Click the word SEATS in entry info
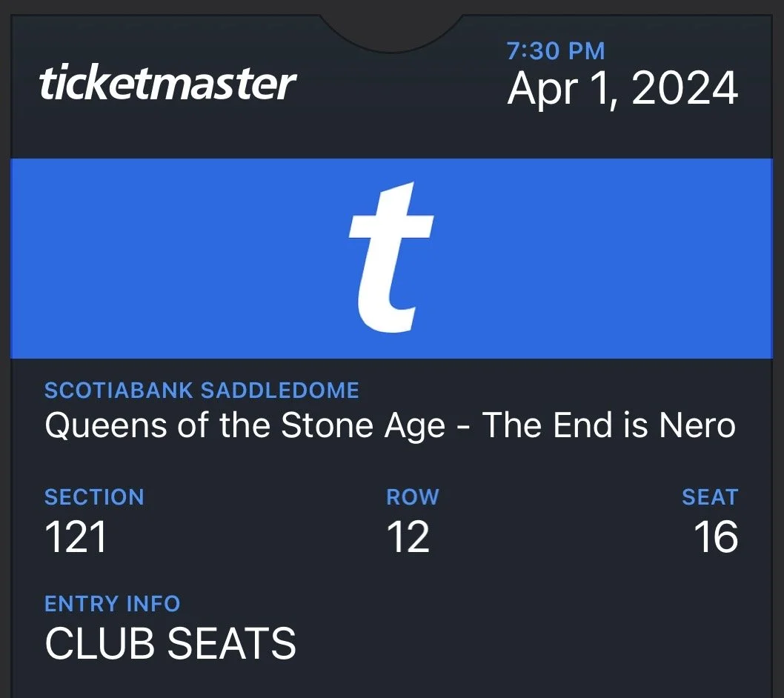The image size is (784, 698). [x=231, y=643]
